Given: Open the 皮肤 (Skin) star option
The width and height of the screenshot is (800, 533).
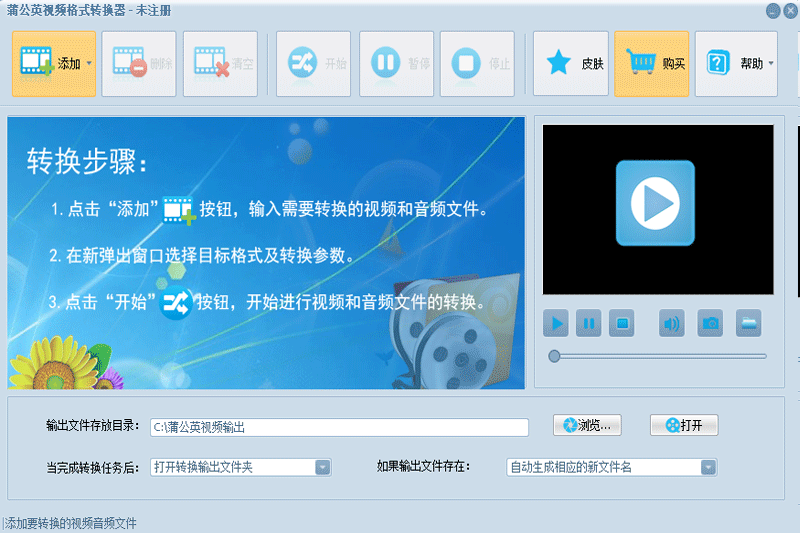Looking at the screenshot, I should point(571,64).
